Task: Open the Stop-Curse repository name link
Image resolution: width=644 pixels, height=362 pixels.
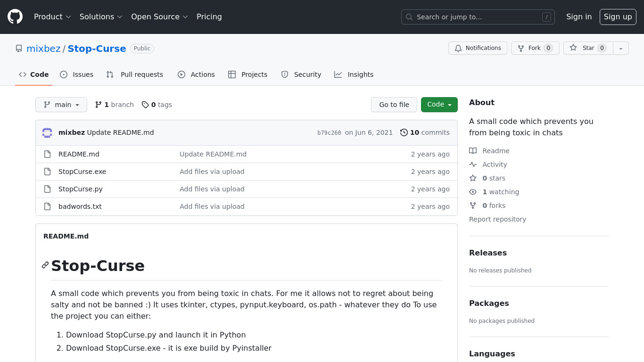Action: tap(97, 49)
